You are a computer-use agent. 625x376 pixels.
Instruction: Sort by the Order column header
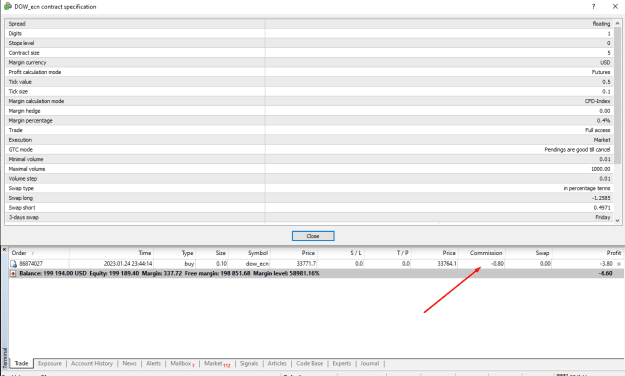(39, 253)
